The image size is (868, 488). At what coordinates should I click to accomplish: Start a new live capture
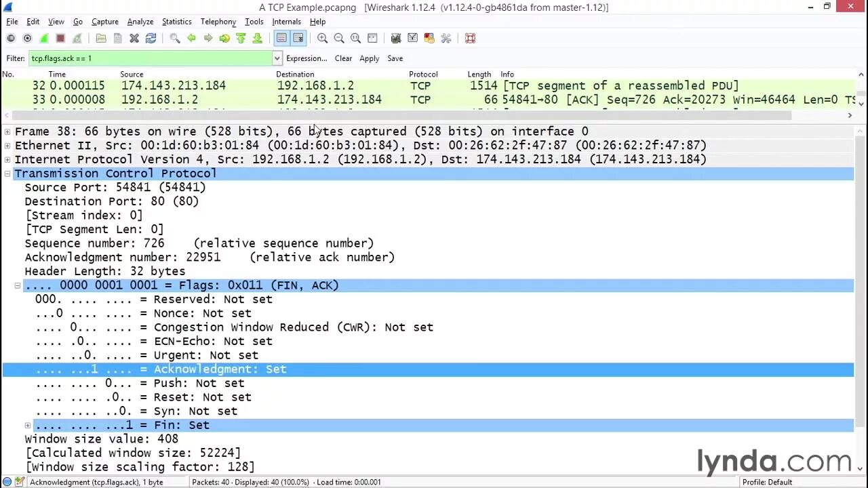point(43,38)
